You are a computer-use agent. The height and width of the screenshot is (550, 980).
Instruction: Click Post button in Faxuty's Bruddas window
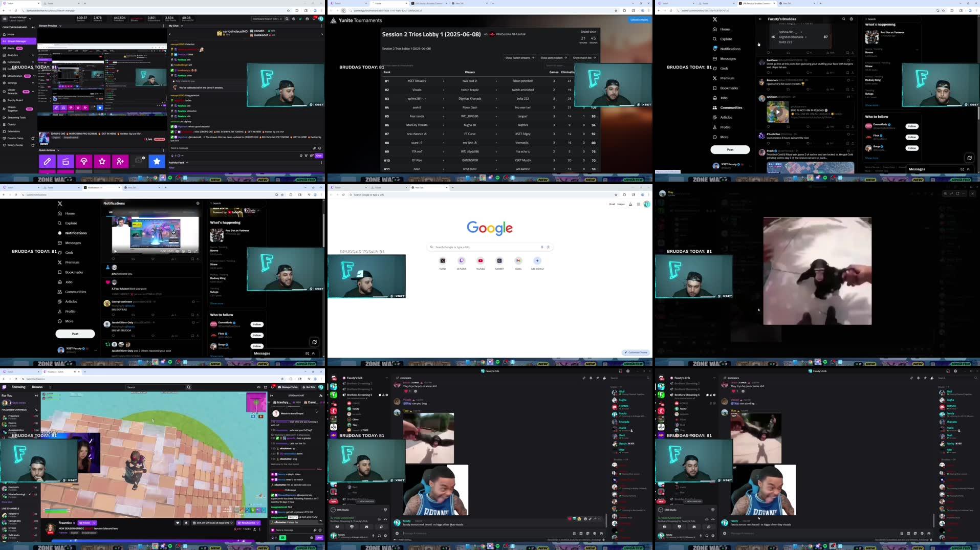[730, 149]
